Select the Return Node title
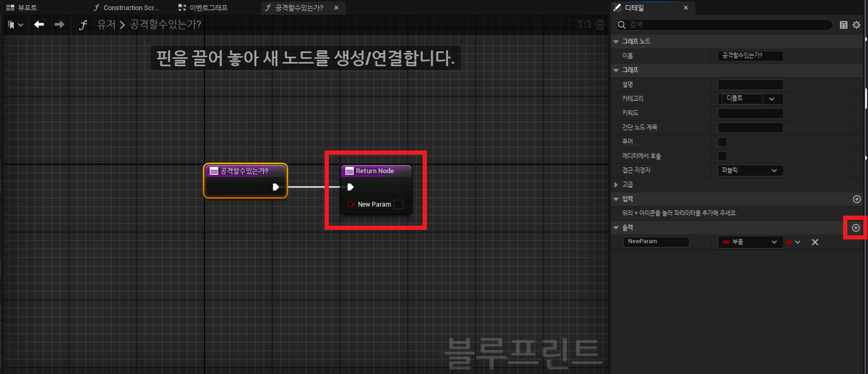 (375, 171)
